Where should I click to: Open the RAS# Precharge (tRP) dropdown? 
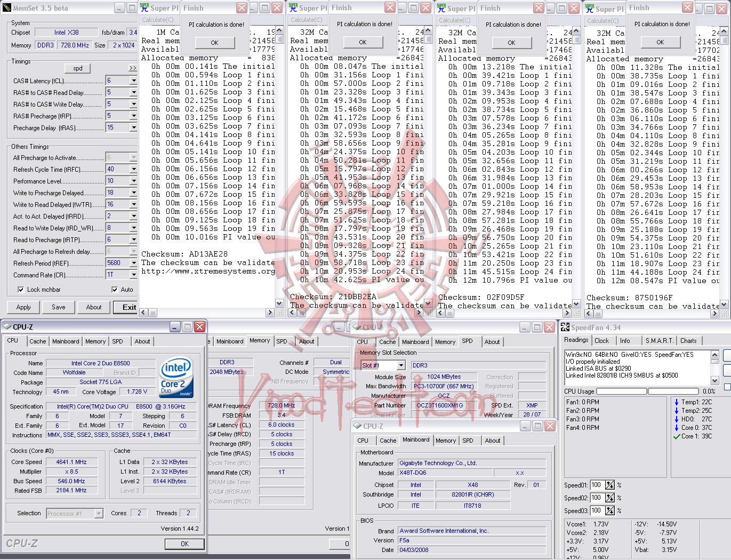[x=133, y=116]
